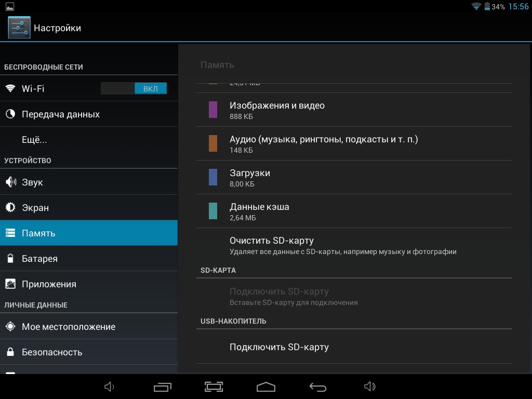The width and height of the screenshot is (532, 399).
Task: Open Загрузки storage entry
Action: pyautogui.click(x=250, y=178)
